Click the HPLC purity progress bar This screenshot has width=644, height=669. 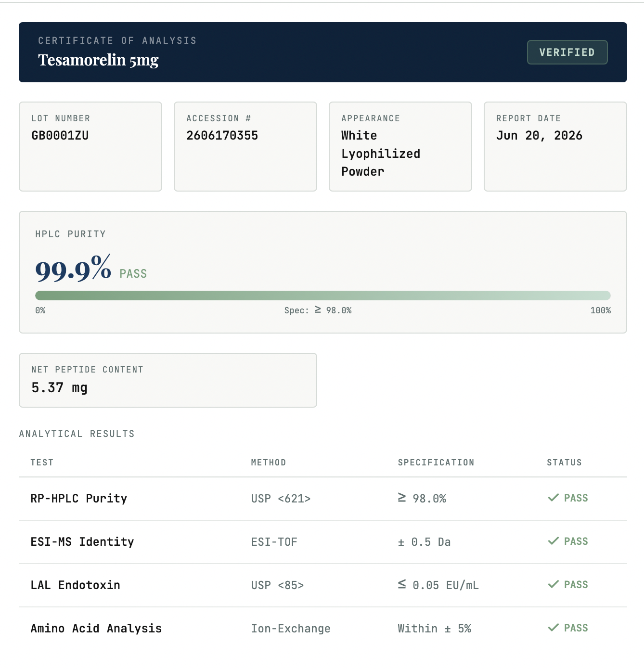pyautogui.click(x=323, y=296)
